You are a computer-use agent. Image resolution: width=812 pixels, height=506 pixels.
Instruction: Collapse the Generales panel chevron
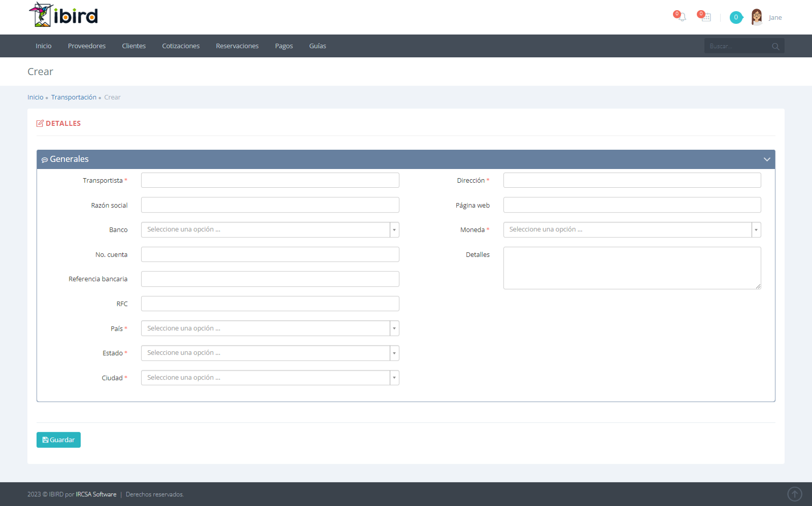(x=767, y=159)
